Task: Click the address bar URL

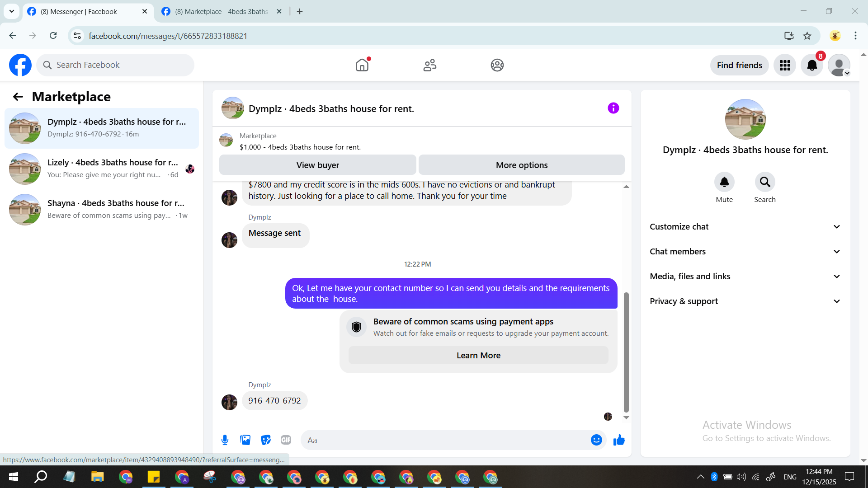Action: click(x=168, y=36)
